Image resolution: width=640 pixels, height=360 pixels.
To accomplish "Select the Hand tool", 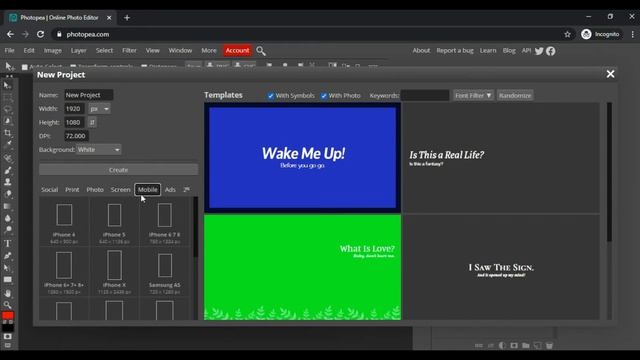I will coord(7,293).
